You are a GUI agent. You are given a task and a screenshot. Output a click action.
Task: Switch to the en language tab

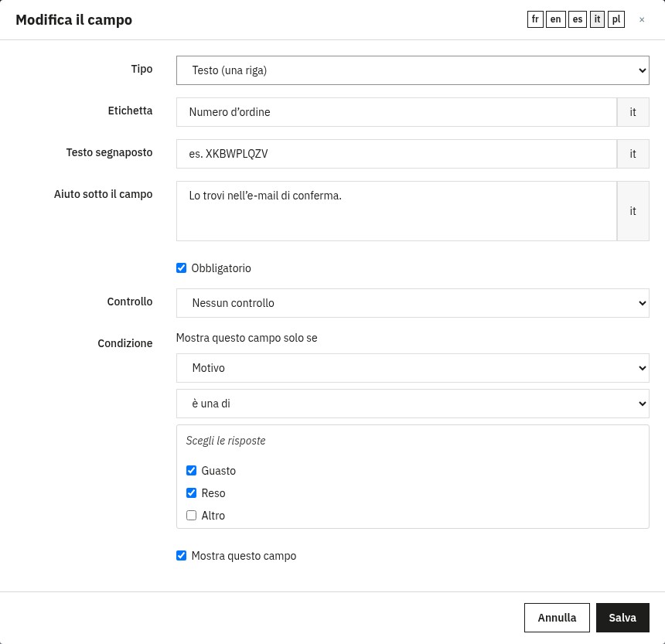point(555,19)
